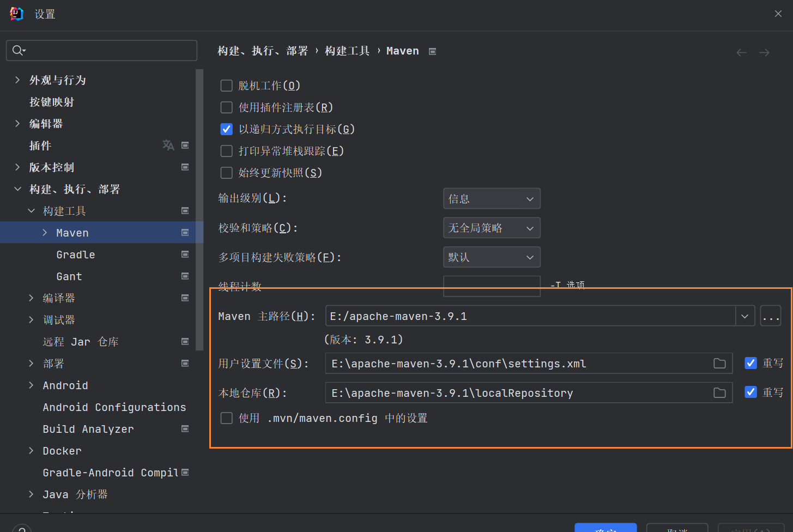The image size is (793, 532).
Task: Click the project icon in Gradle-Android Compiler row
Action: (x=185, y=472)
